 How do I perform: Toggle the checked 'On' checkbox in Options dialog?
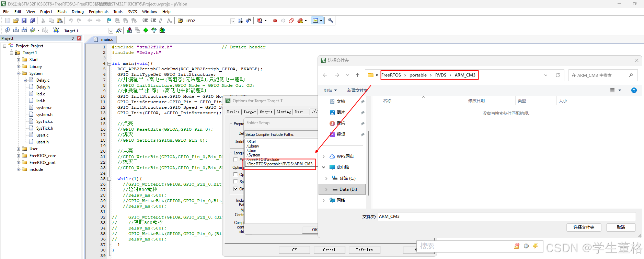point(235,189)
